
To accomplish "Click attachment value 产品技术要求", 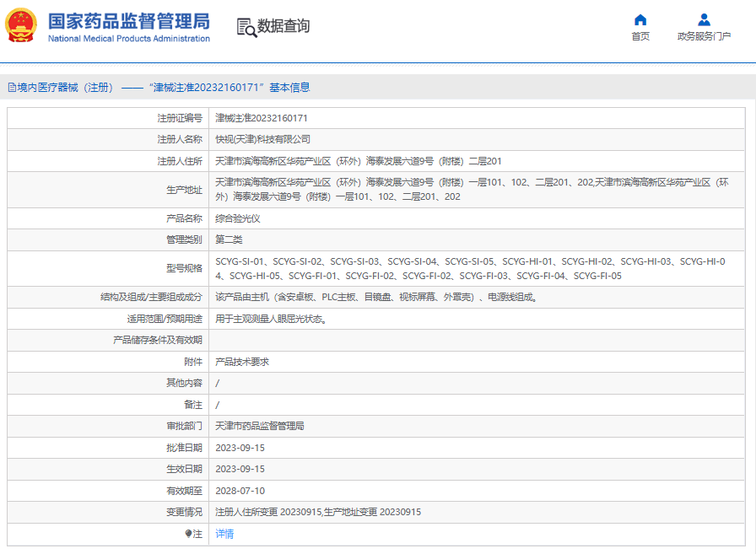I will 242,362.
